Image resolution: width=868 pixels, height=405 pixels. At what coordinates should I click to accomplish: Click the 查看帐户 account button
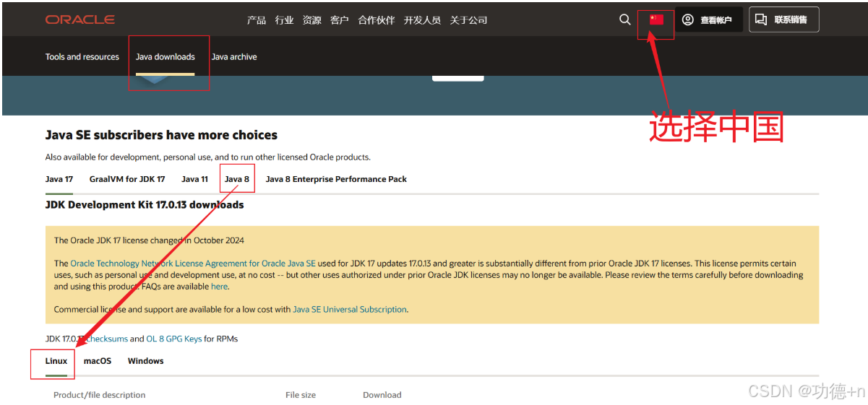coord(708,20)
